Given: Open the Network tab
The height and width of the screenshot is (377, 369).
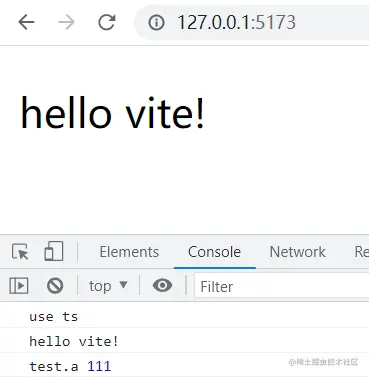Looking at the screenshot, I should 298,252.
